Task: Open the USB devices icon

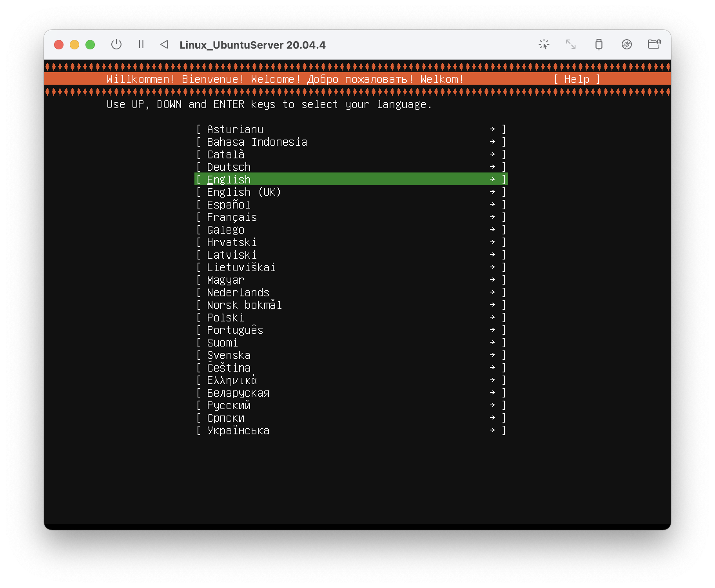Action: pos(599,44)
